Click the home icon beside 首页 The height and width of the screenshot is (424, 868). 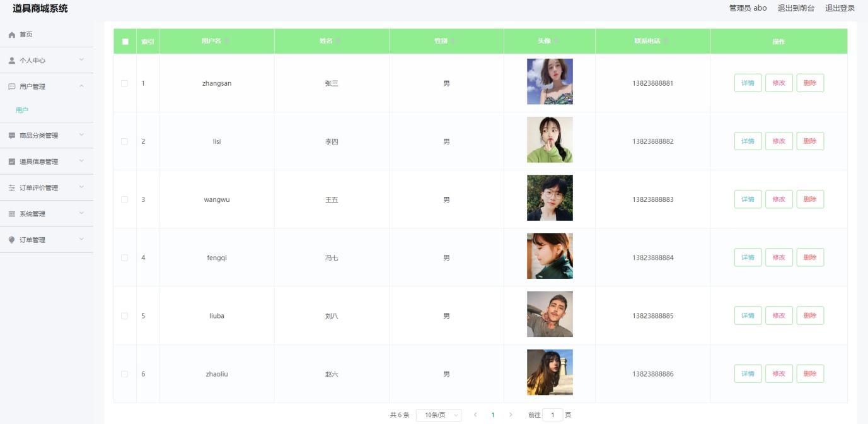11,35
